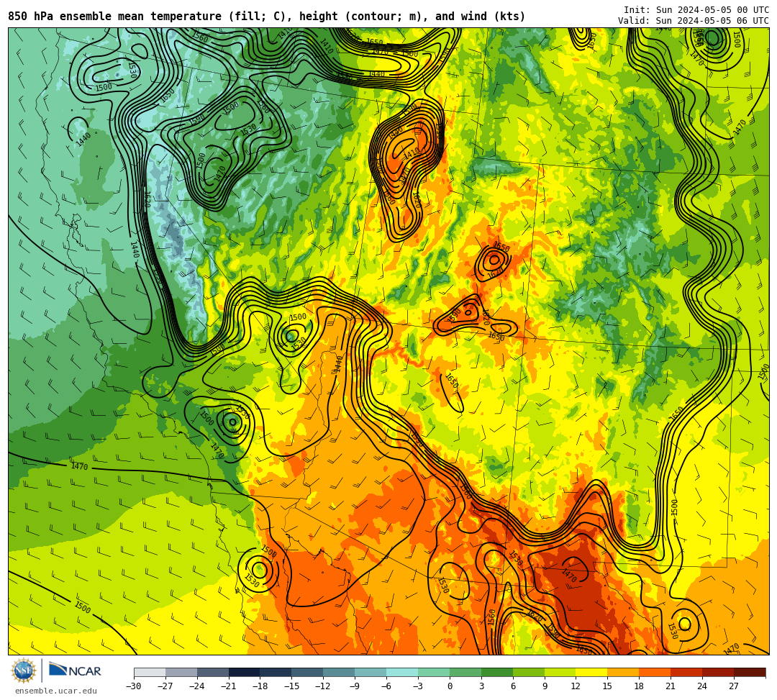Click the colorbar tick label 12

coord(576,686)
